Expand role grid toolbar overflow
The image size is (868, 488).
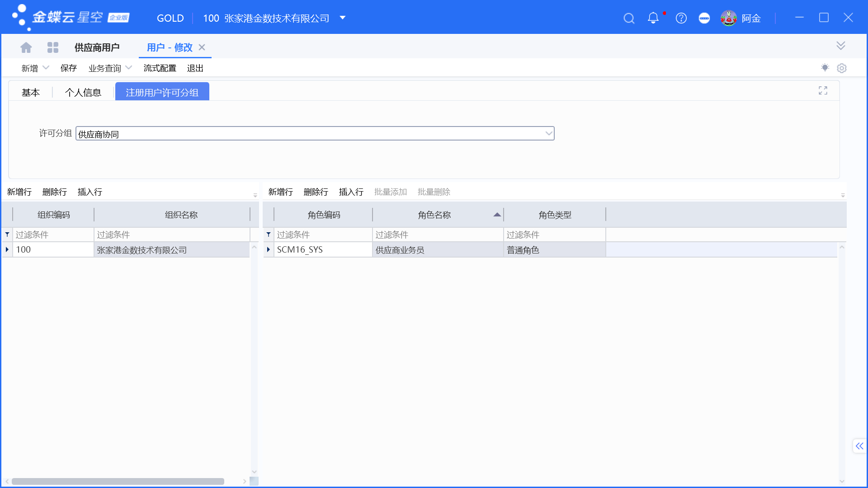pos(843,195)
